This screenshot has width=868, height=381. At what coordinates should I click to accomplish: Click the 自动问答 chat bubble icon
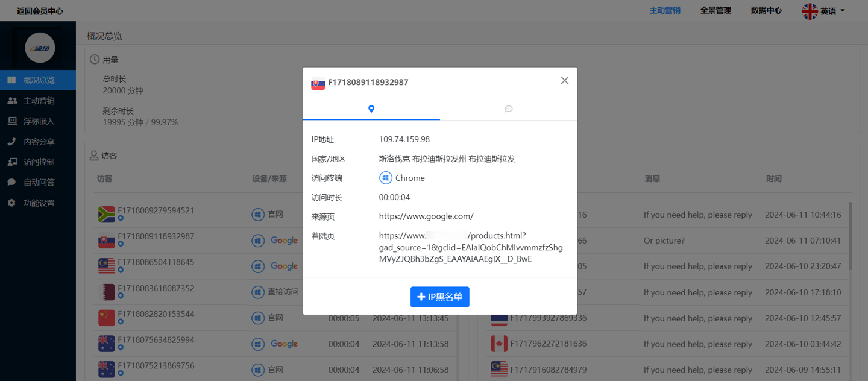pos(11,182)
